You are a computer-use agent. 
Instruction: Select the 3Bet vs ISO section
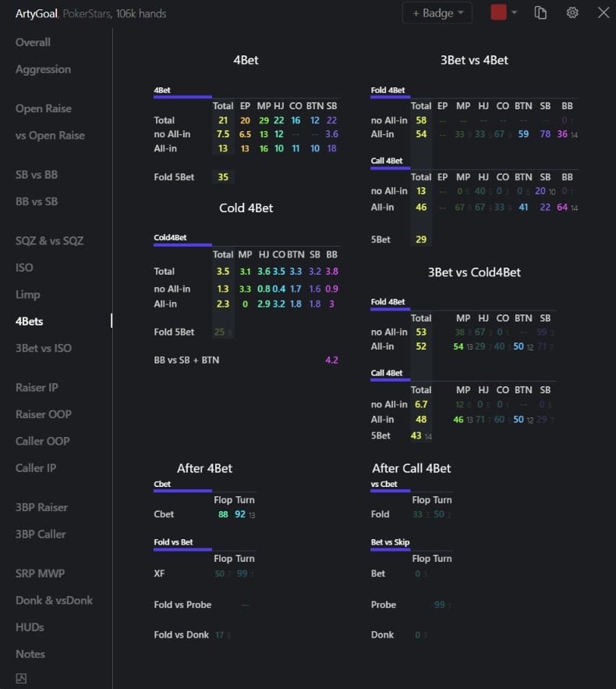42,348
